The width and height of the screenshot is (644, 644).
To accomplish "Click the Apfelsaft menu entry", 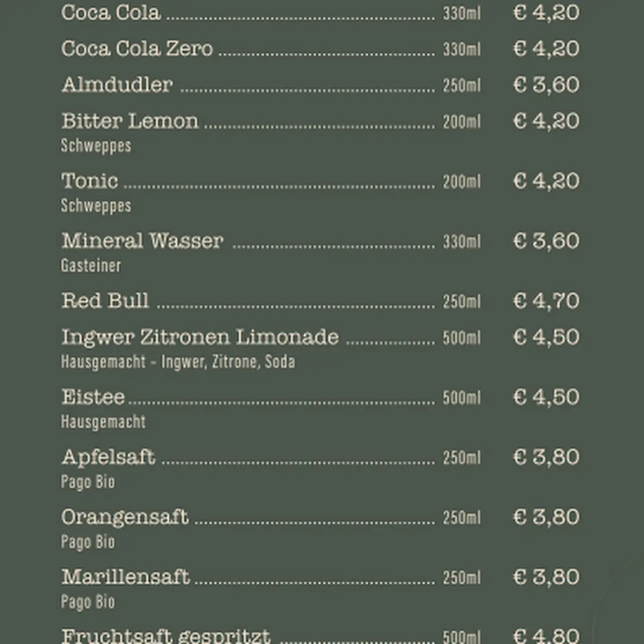I will pos(108,457).
